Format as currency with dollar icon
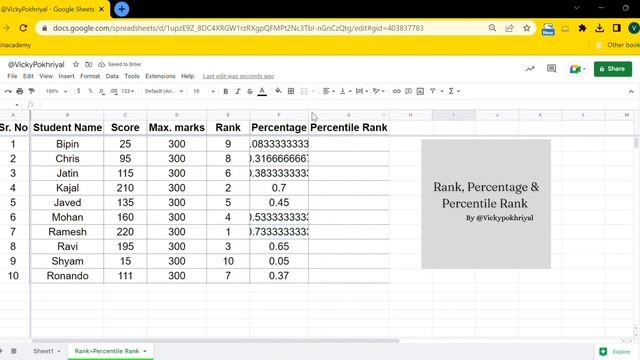 pos(78,91)
